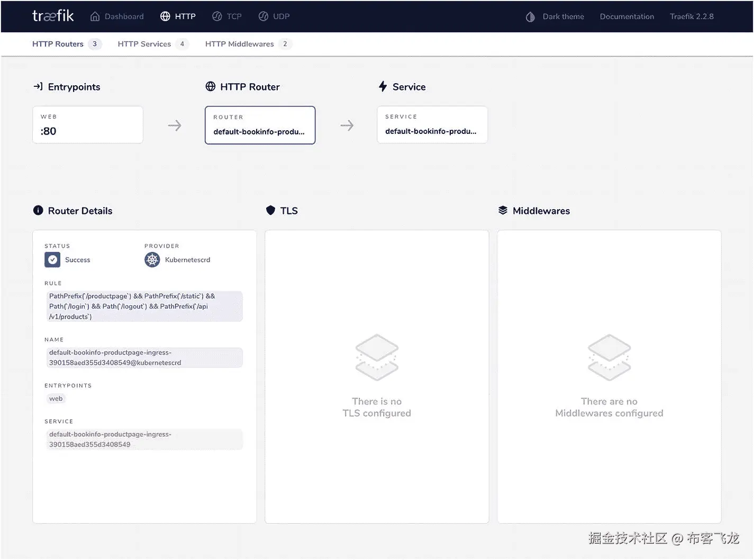Click the TCP icon in navbar
The width and height of the screenshot is (754, 560).
point(217,16)
